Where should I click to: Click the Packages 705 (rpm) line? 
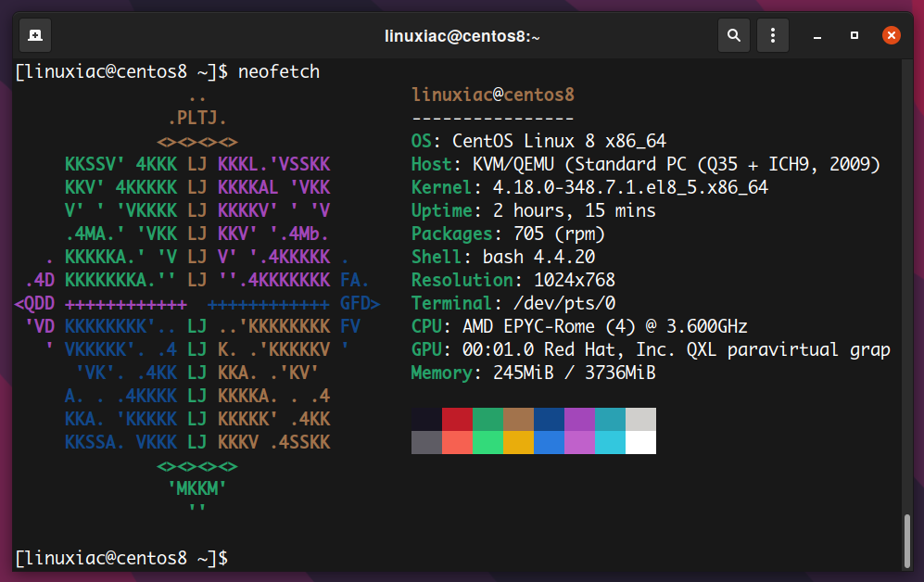point(508,234)
